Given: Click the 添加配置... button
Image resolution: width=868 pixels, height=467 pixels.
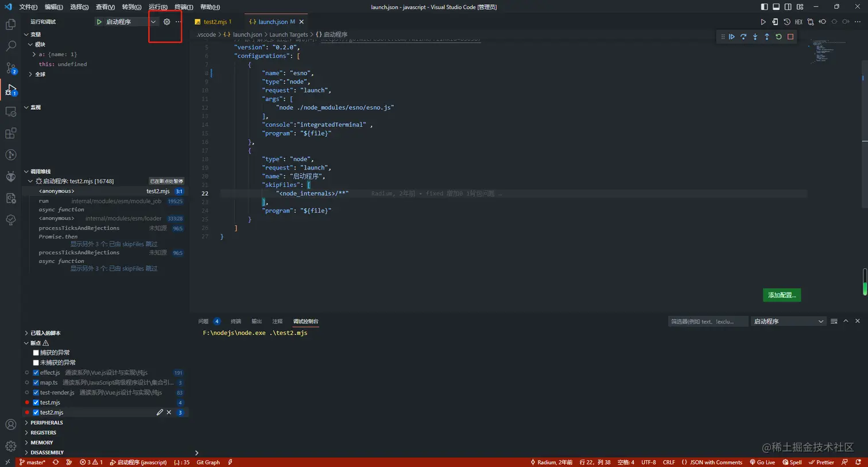Looking at the screenshot, I should 782,295.
